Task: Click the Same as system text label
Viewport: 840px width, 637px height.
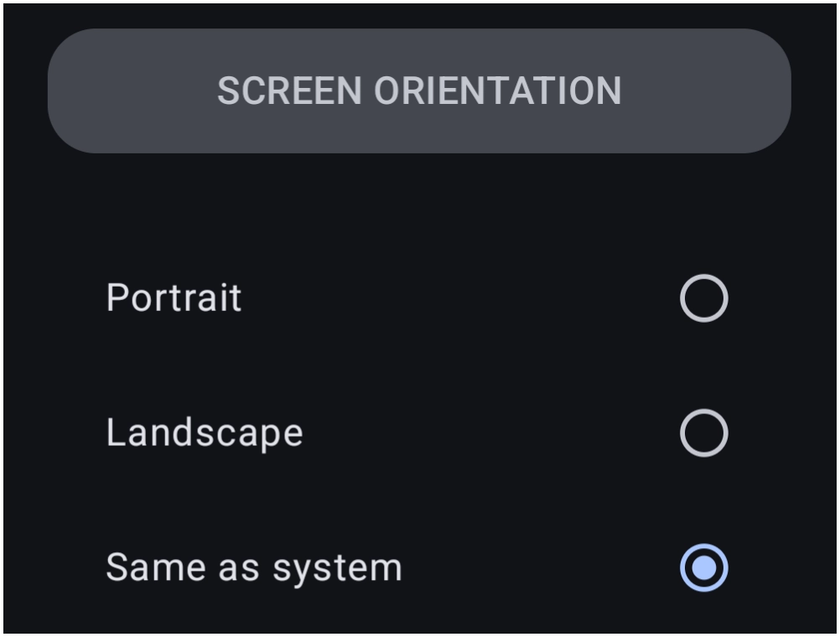Action: pos(254,568)
